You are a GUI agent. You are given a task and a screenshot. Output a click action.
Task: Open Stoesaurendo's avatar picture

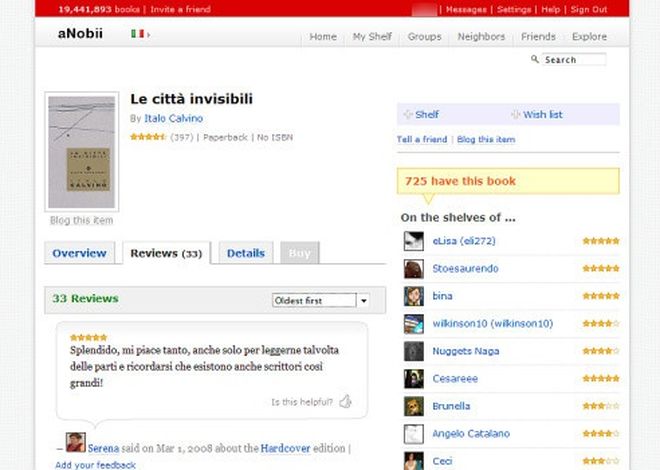(x=414, y=268)
